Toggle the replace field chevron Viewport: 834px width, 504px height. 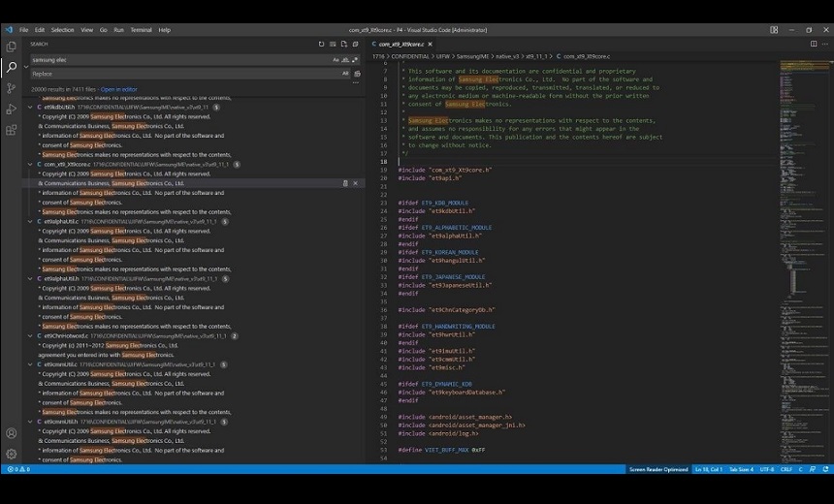point(26,67)
